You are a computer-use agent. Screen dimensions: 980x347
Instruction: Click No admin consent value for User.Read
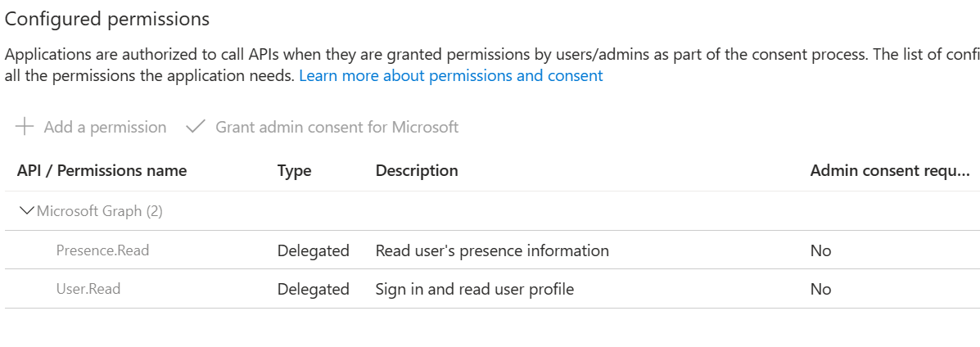[820, 289]
